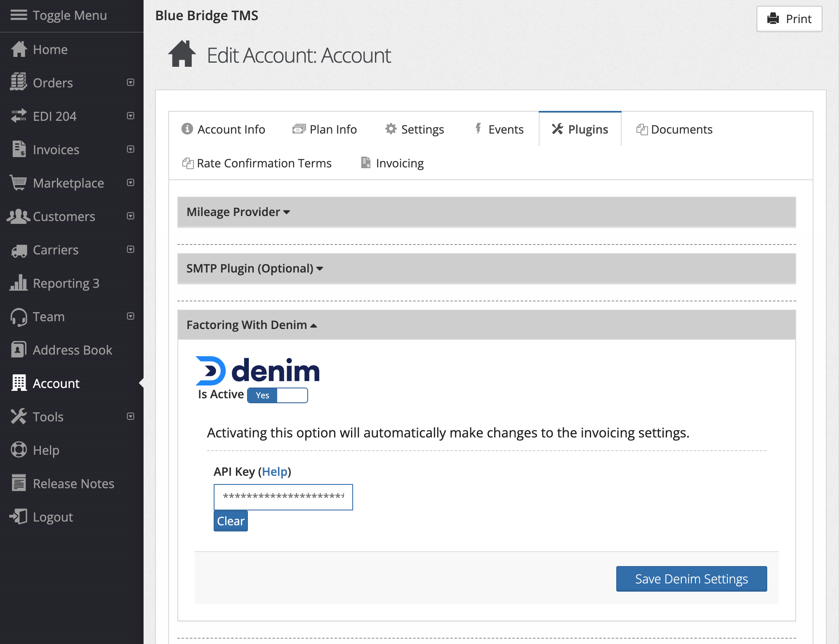The height and width of the screenshot is (644, 839).
Task: Click the Orders stacked papers icon
Action: 19,82
